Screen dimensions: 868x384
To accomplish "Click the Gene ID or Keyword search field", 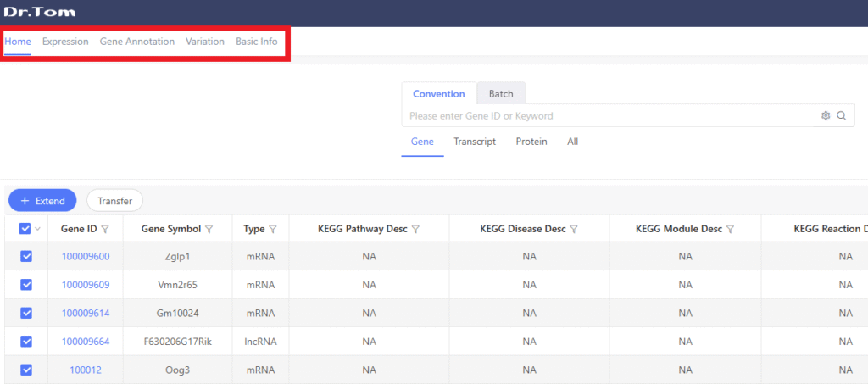I will pyautogui.click(x=610, y=116).
